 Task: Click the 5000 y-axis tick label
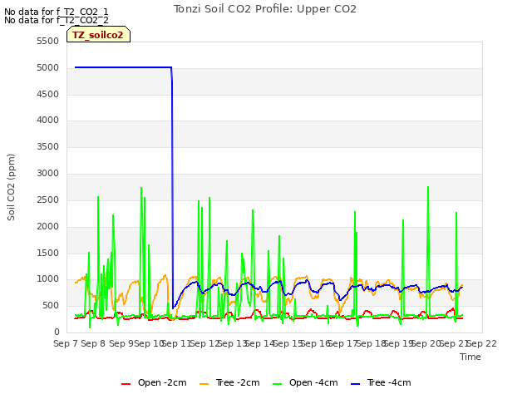tap(48, 67)
